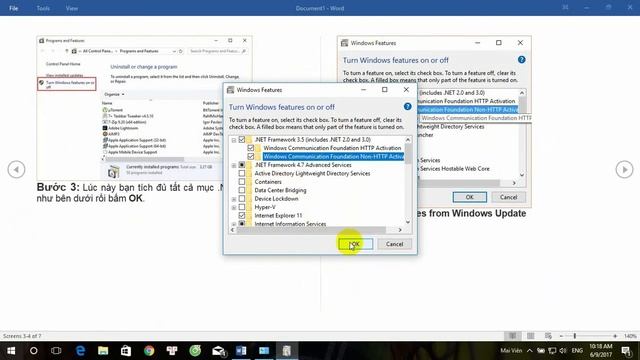
Task: Open the View menu in Word
Action: click(72, 8)
